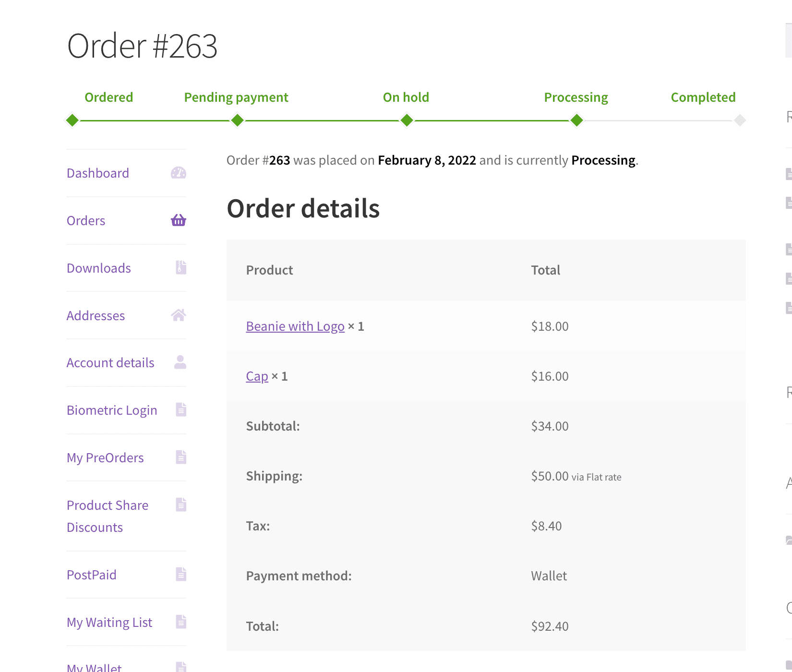This screenshot has width=792, height=672.
Task: Click the $92.40 order total
Action: click(550, 626)
